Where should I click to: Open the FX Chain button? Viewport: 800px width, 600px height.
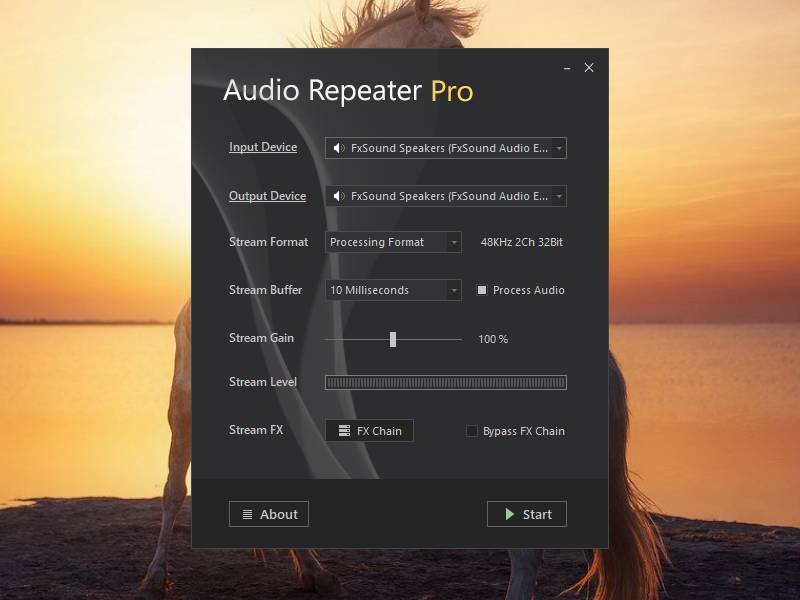point(369,431)
